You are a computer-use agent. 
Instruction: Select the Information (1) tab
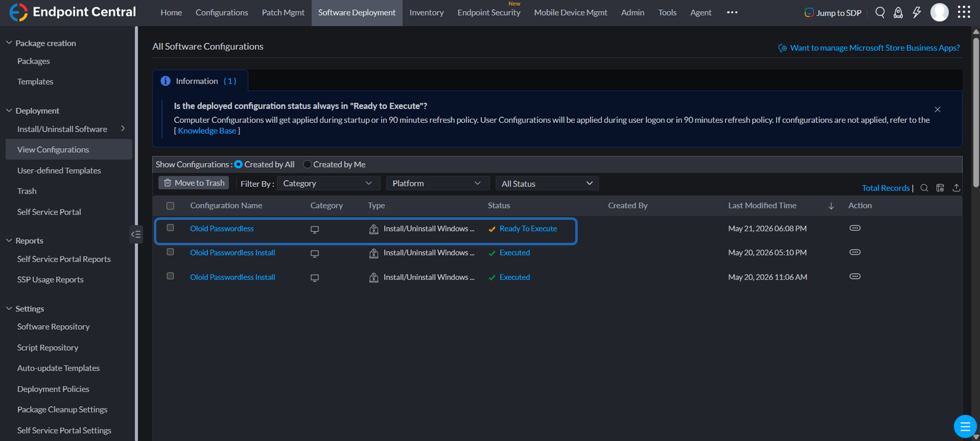coord(200,81)
